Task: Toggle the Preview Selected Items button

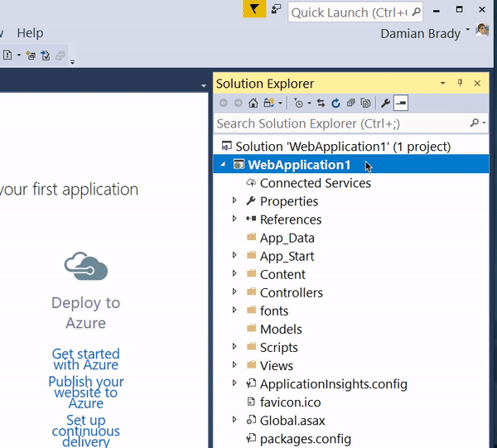Action: (x=401, y=103)
